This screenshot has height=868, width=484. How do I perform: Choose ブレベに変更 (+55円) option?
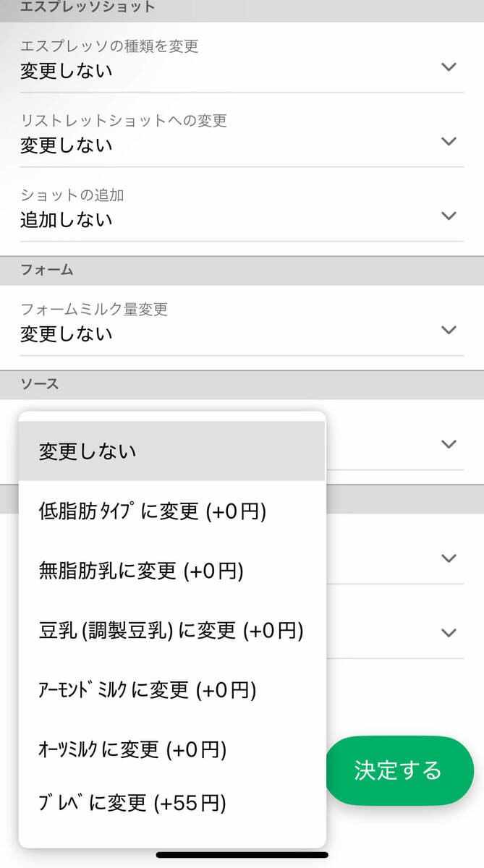(x=171, y=802)
